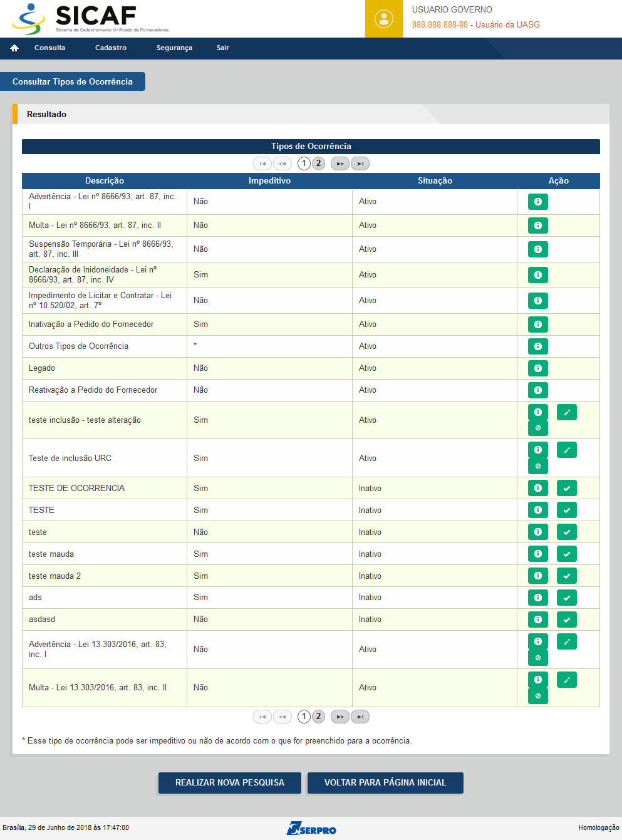View info for Multa Lei 8666/93 row

(x=538, y=226)
